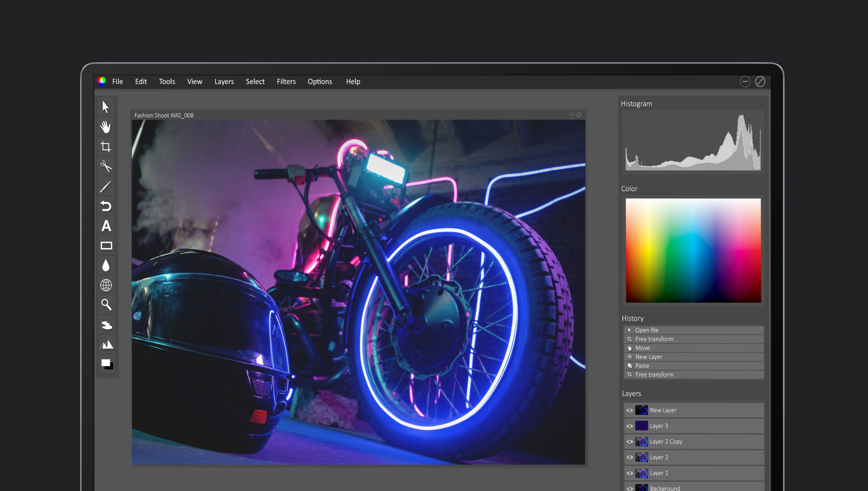Hide the Layer 2 Copy layer
The width and height of the screenshot is (868, 491).
[629, 442]
